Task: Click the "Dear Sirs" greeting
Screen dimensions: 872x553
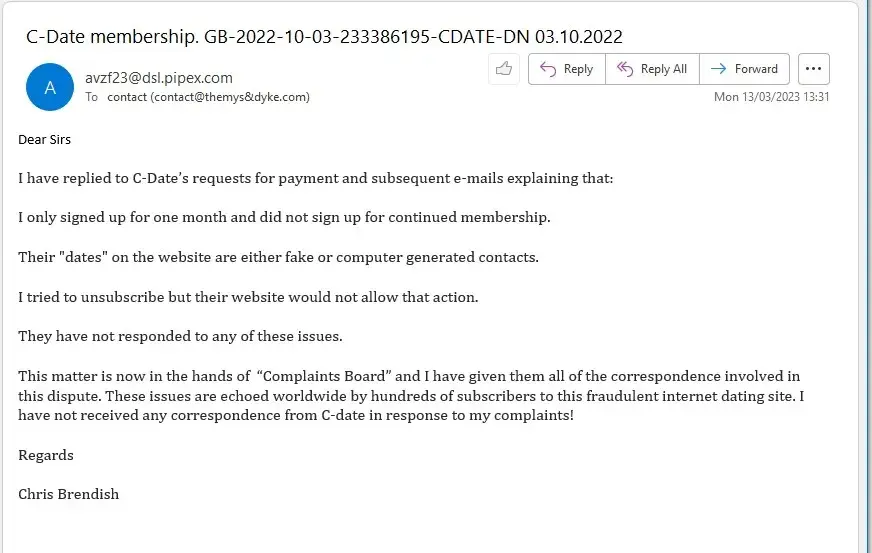Action: (45, 139)
